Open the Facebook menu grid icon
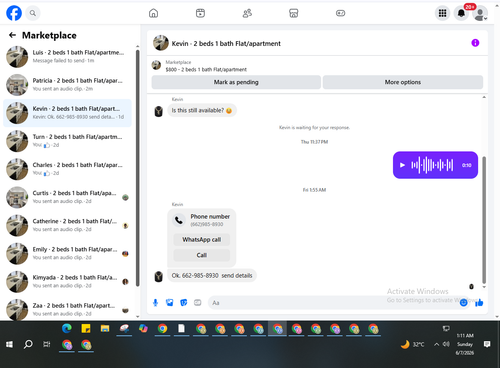This screenshot has height=368, width=500. click(x=442, y=13)
